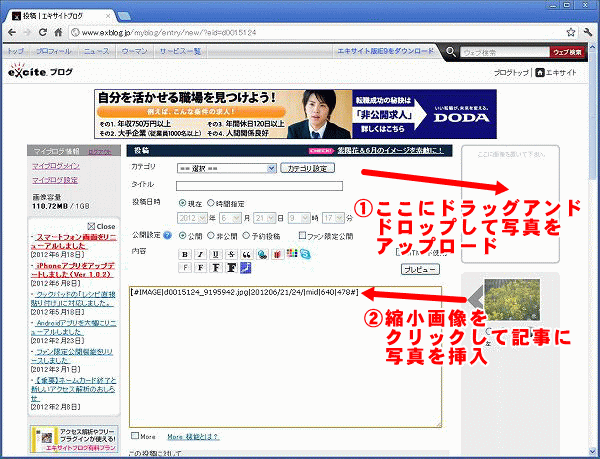
Task: Open the マイブログ設定 link
Action: 55,180
